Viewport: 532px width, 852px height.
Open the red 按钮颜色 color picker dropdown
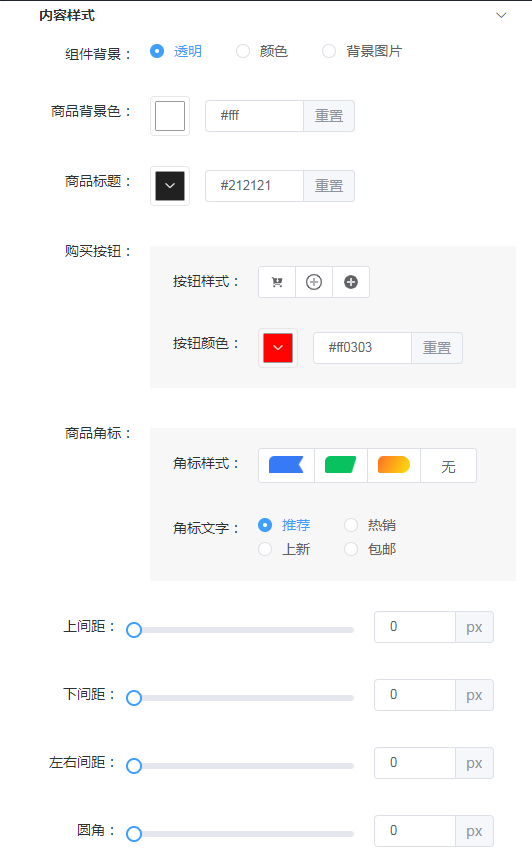pyautogui.click(x=278, y=348)
